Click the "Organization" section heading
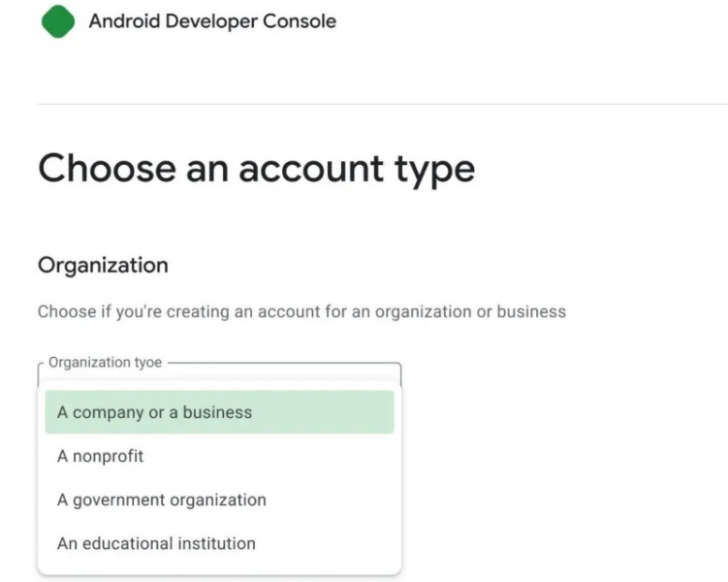The height and width of the screenshot is (582, 728). point(102,265)
